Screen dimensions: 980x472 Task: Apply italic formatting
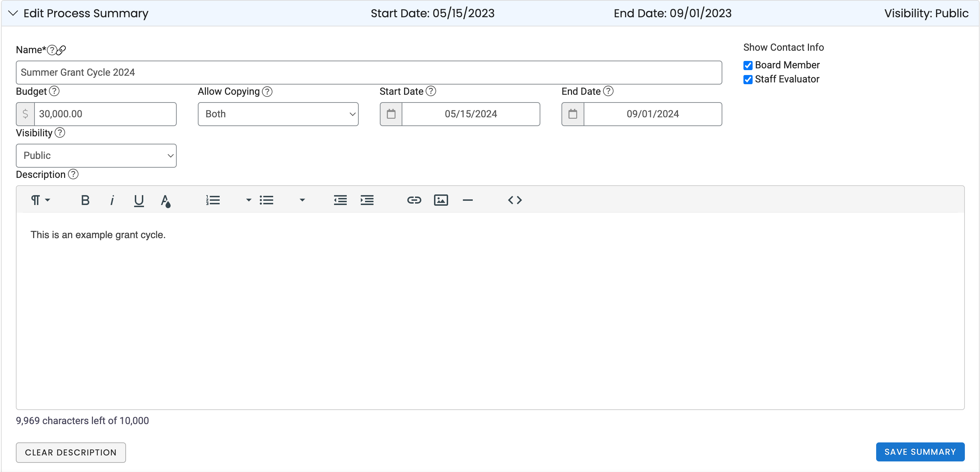point(112,200)
